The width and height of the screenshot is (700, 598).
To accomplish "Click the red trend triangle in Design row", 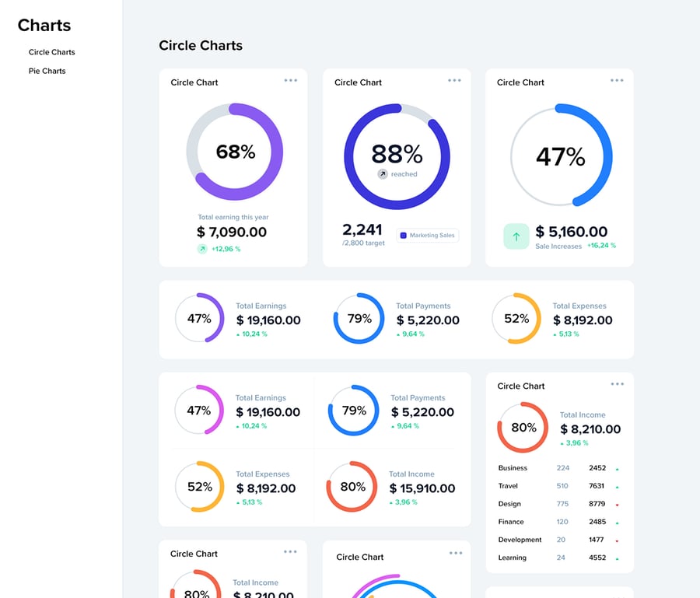I will 617,505.
